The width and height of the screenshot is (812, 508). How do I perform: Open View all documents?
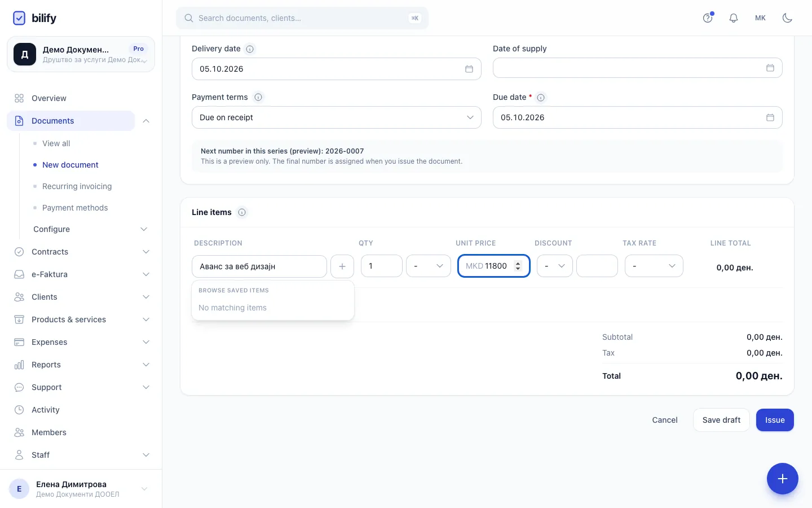click(x=56, y=143)
